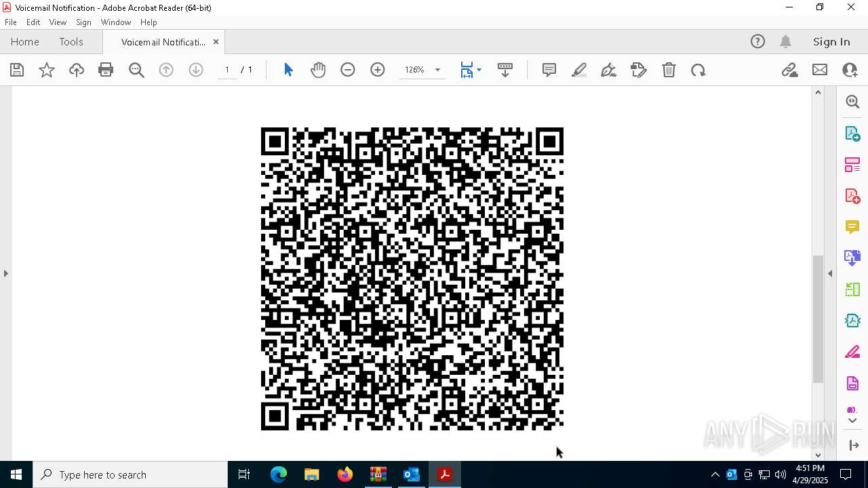Image resolution: width=868 pixels, height=488 pixels.
Task: Select the highlight text tool
Action: [x=579, y=70]
